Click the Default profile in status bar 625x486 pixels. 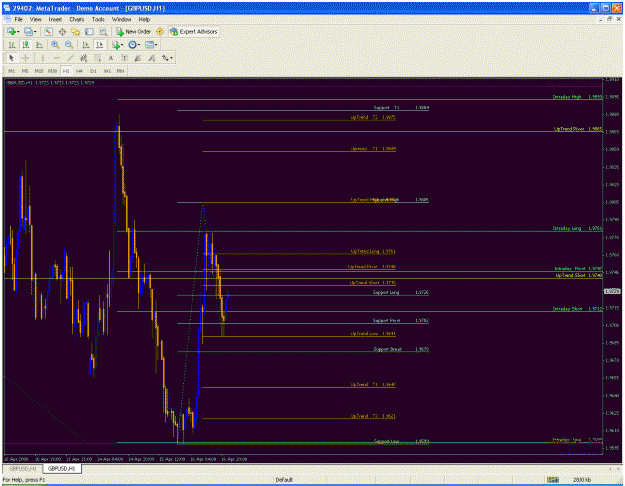pyautogui.click(x=284, y=480)
